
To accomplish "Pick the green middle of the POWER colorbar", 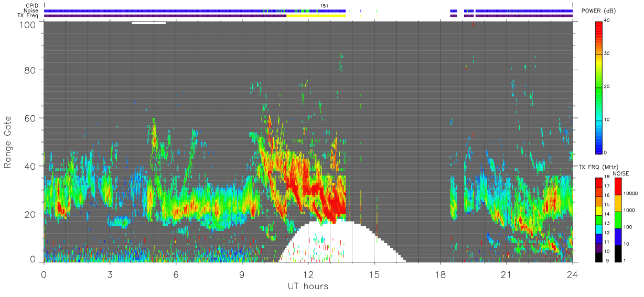I will click(x=599, y=87).
